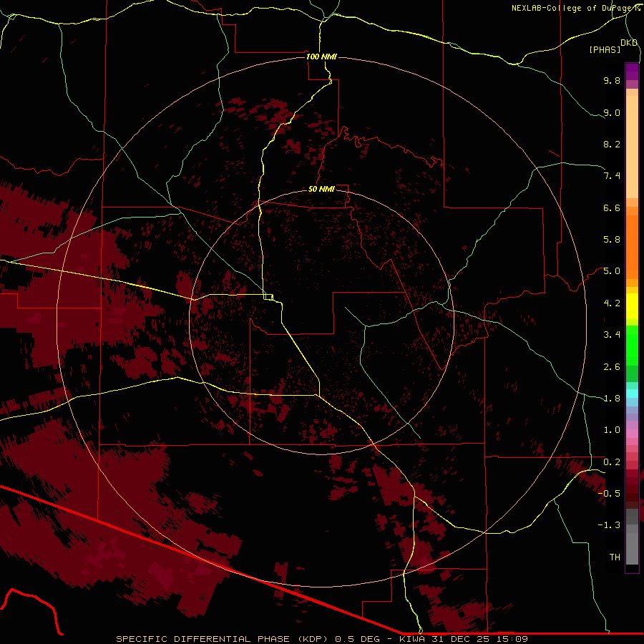The width and height of the screenshot is (644, 644).
Task: Click the SPECIFIC DIFFERENTIAL PHASE (KDP) caption
Action: 223,639
